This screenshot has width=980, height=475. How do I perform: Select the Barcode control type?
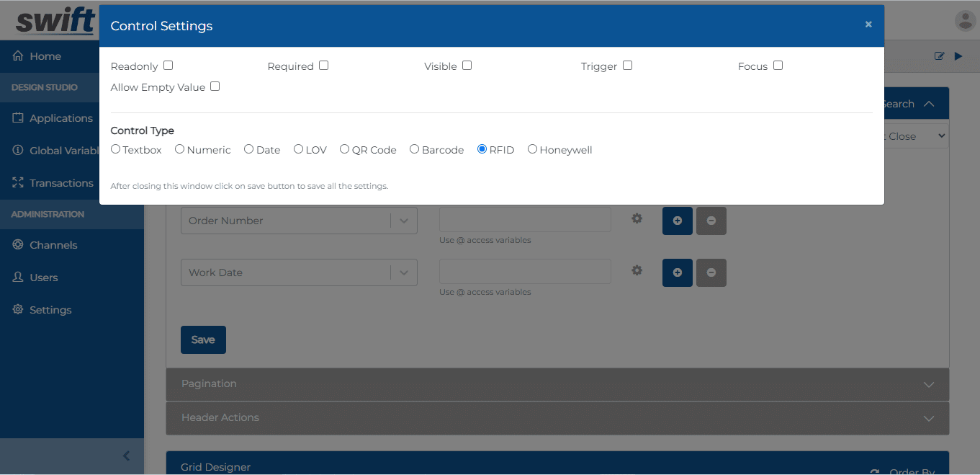click(414, 149)
